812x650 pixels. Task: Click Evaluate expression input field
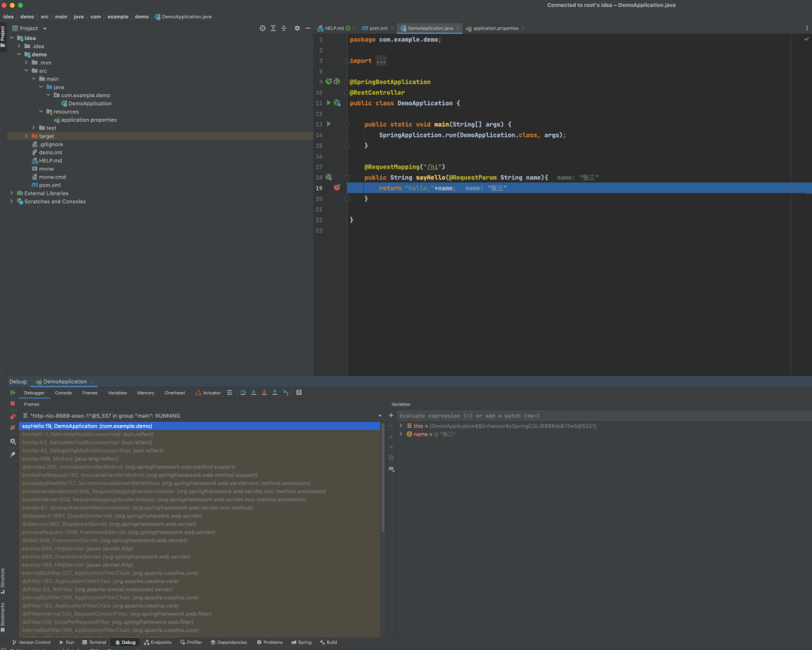[603, 416]
